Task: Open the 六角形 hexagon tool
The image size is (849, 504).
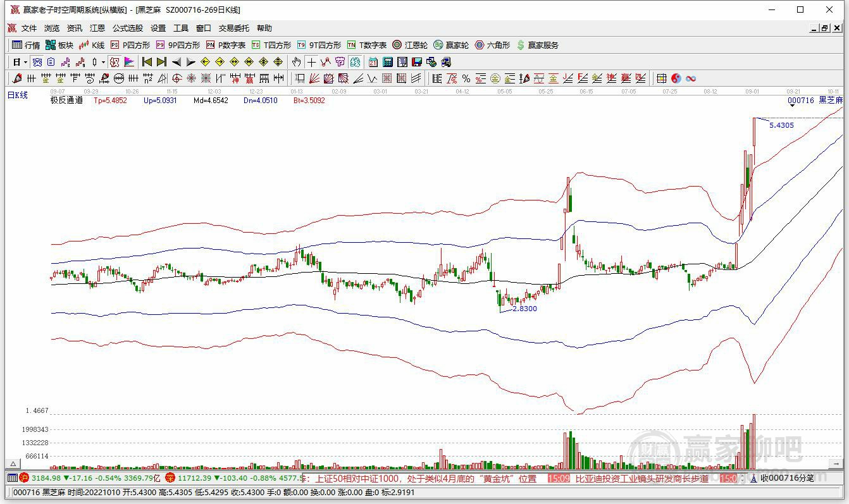Action: tap(492, 45)
